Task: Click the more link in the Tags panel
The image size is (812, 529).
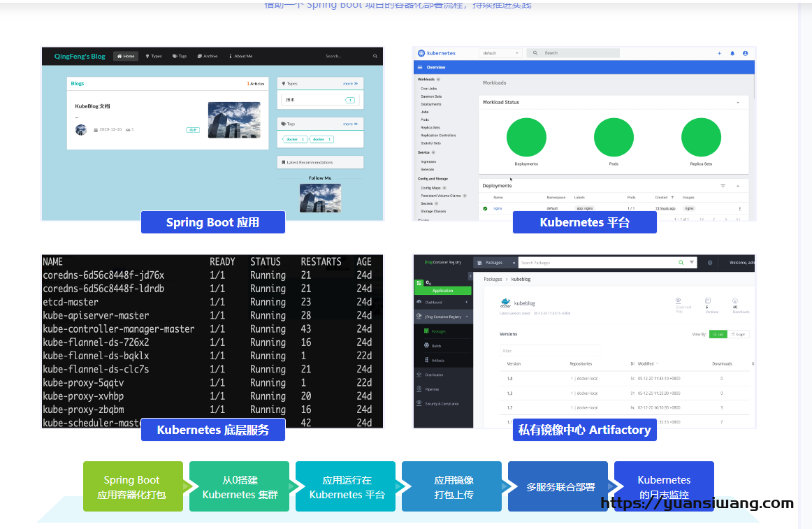Action: click(351, 124)
